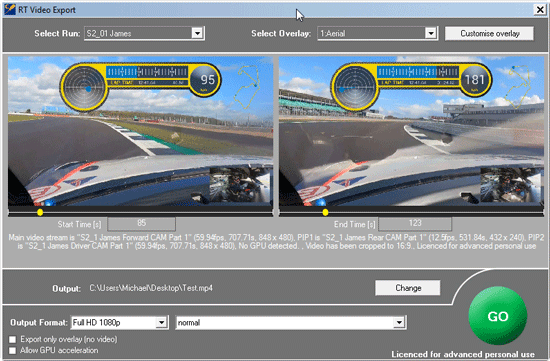Image resolution: width=550 pixels, height=361 pixels.
Task: Click the End Time [s] field
Action: coord(415,223)
